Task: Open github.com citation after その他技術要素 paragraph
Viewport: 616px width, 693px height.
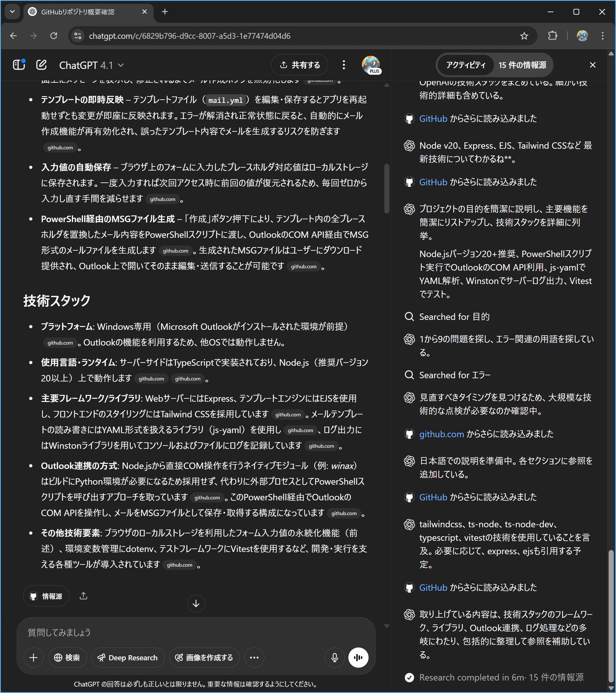Action: (x=179, y=565)
